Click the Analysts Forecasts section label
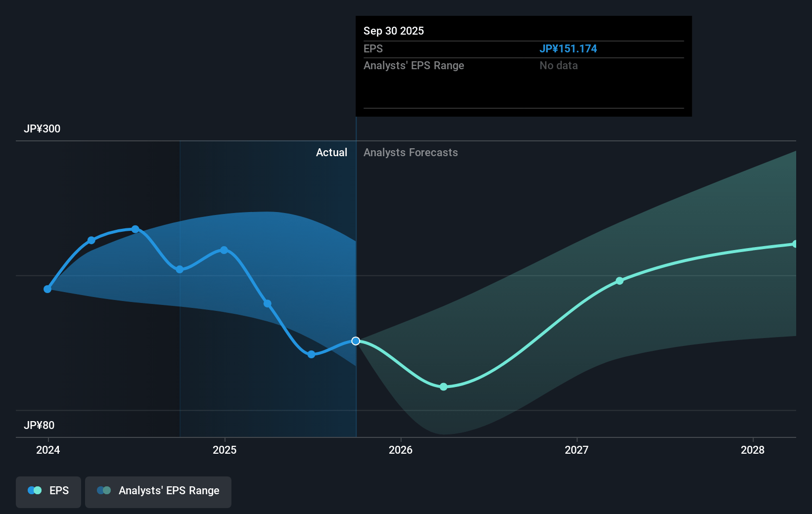Screen dimensions: 812x514 pos(410,153)
